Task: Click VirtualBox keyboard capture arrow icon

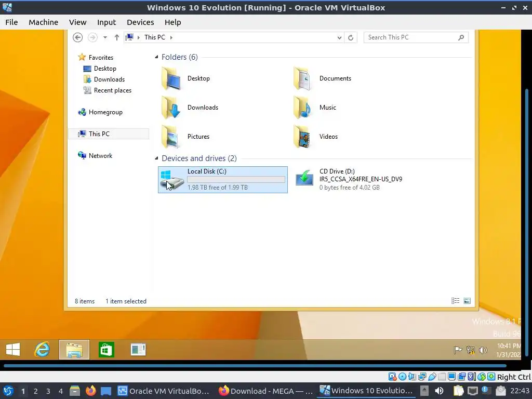Action: (x=491, y=377)
